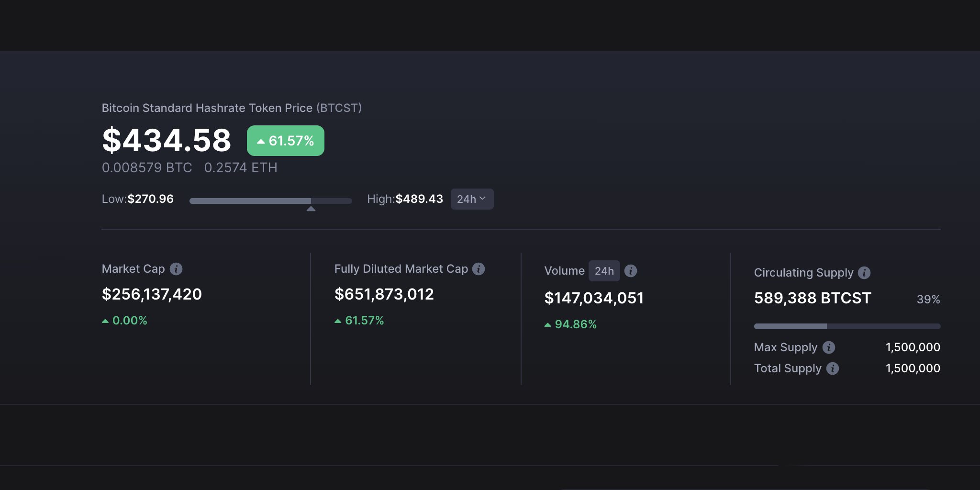Click the circulating supply progress bar
980x490 pixels.
[x=847, y=326]
